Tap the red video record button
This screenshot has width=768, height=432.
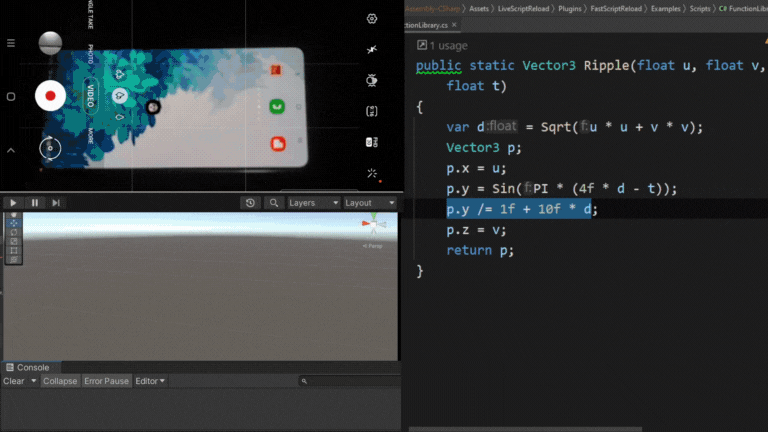point(50,96)
